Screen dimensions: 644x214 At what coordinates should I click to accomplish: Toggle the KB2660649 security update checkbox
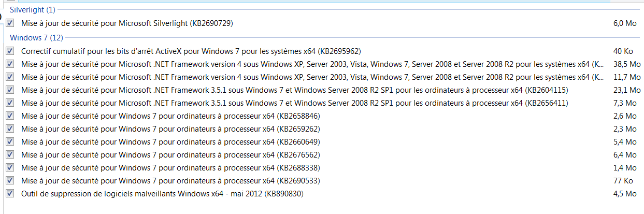click(x=10, y=141)
